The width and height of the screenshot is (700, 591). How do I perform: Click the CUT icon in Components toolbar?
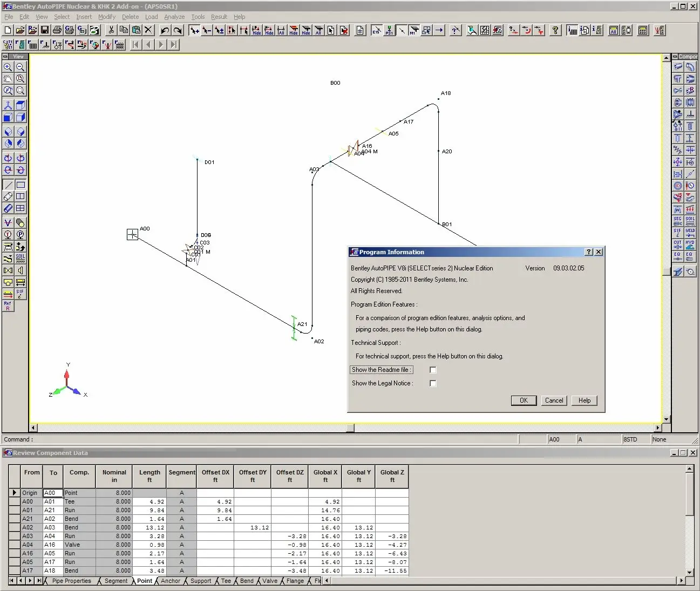(678, 244)
